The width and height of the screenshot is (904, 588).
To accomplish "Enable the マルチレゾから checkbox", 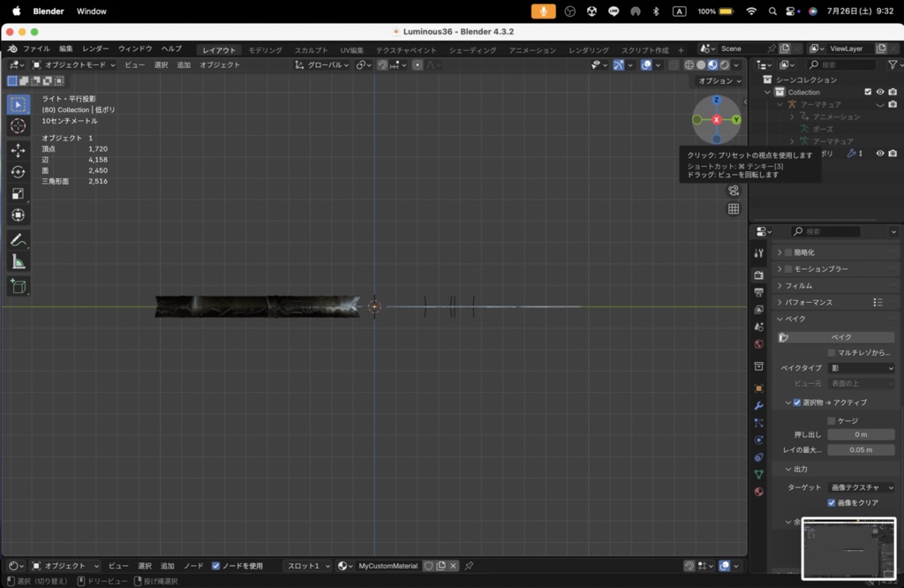I will point(832,352).
